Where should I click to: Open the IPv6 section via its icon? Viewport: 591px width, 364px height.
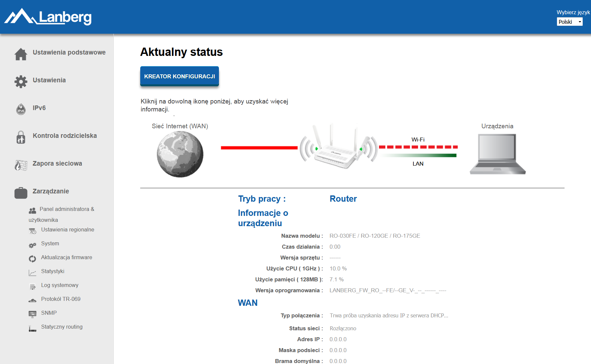click(x=21, y=109)
